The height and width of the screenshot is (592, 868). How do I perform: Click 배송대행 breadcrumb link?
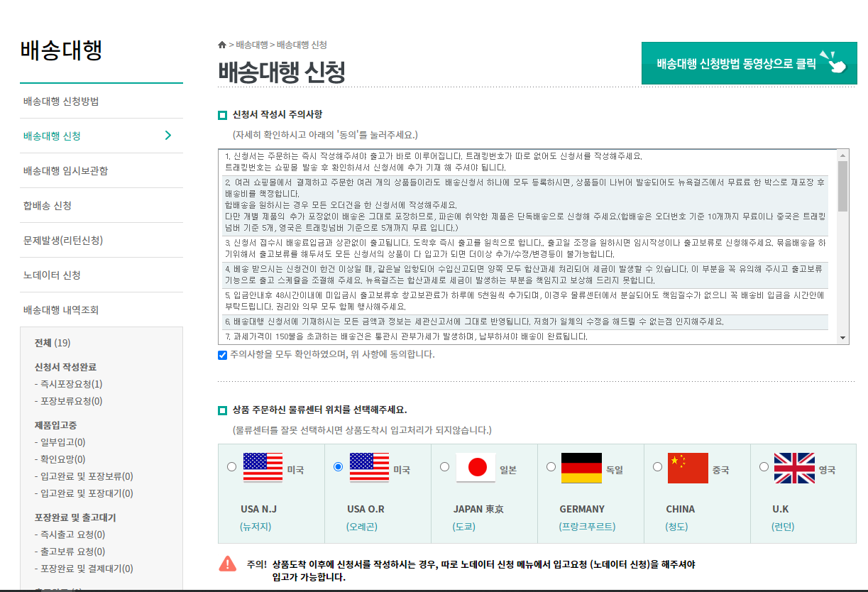coord(252,45)
